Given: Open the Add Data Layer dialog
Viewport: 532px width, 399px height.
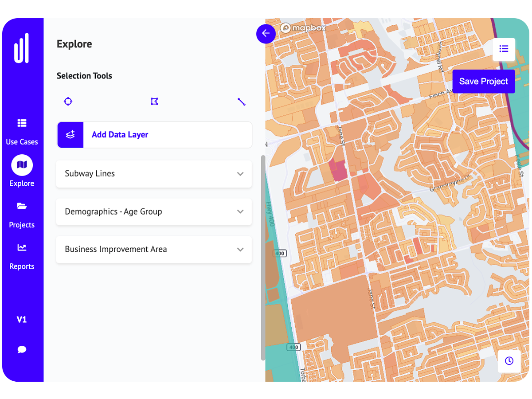Looking at the screenshot, I should (x=120, y=135).
